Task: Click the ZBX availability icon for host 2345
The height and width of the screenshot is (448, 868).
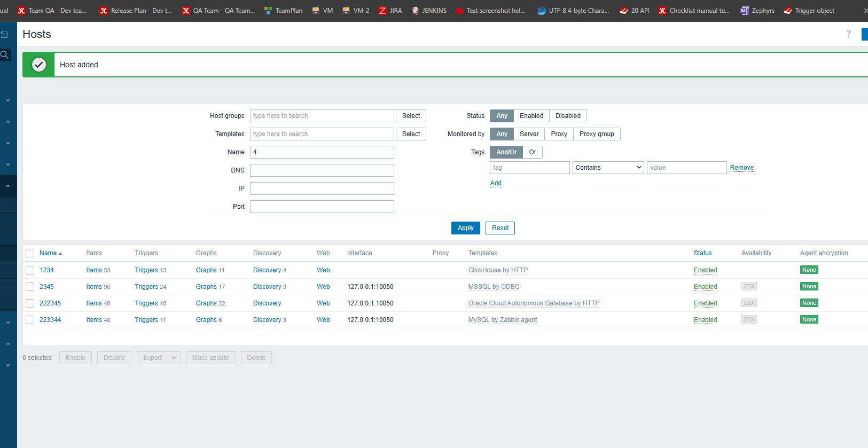Action: click(x=749, y=287)
